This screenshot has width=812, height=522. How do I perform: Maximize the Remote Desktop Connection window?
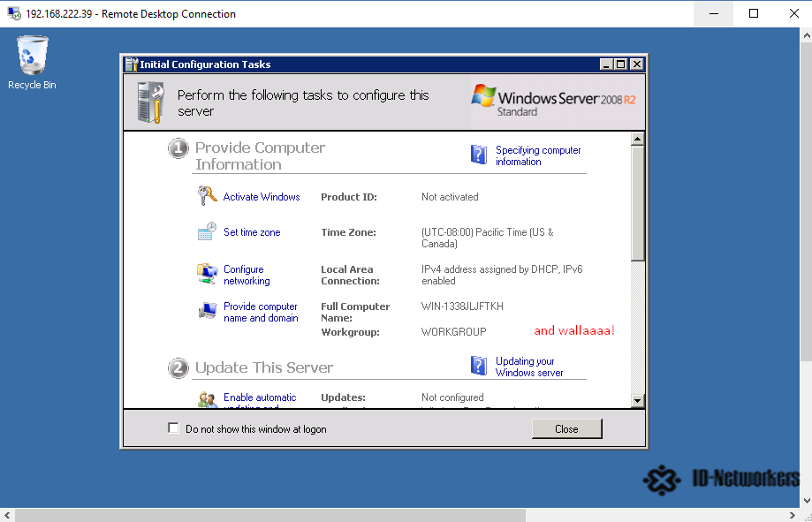(754, 13)
